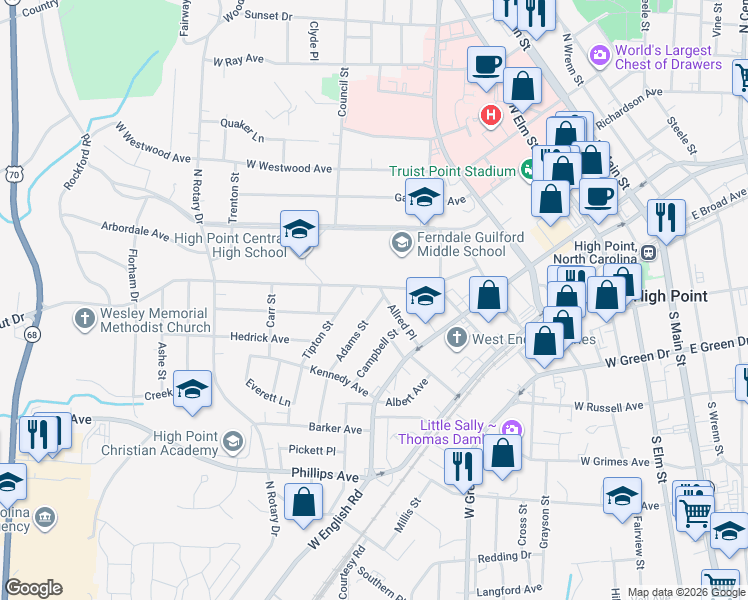Screen dimensions: 748x600
Task: Open the High Point Central High School label
Action: pos(231,245)
